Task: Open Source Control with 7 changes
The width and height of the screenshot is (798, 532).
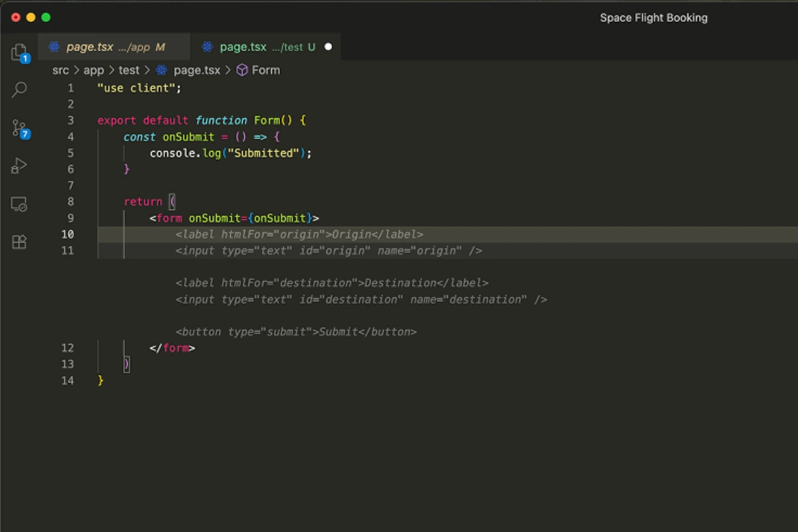Action: 19,128
